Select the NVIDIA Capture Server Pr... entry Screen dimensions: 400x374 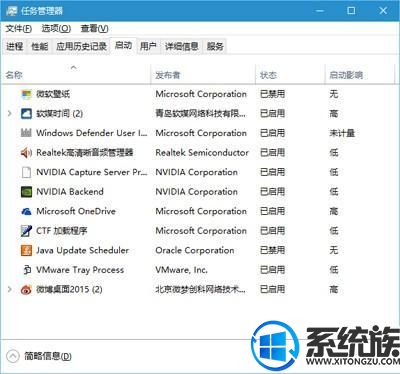click(x=92, y=172)
